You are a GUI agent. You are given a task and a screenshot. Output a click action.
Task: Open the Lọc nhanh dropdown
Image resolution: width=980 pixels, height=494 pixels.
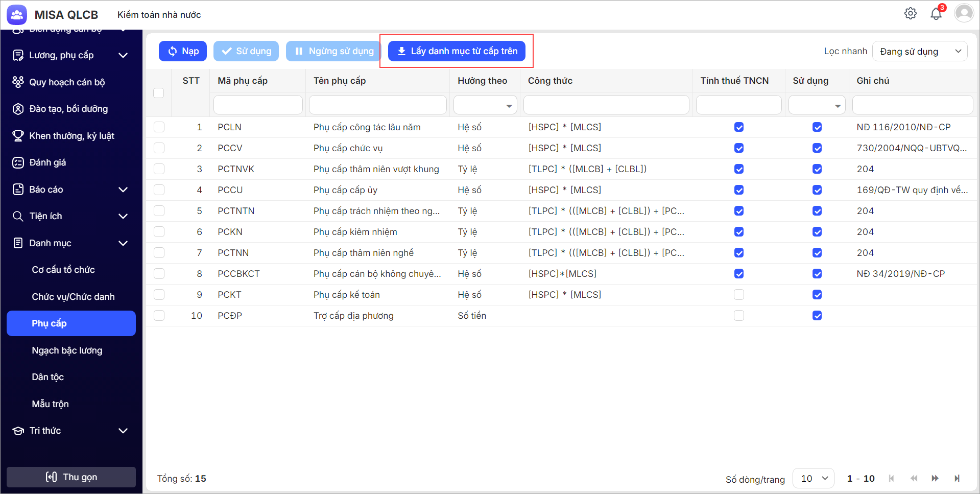pyautogui.click(x=919, y=51)
